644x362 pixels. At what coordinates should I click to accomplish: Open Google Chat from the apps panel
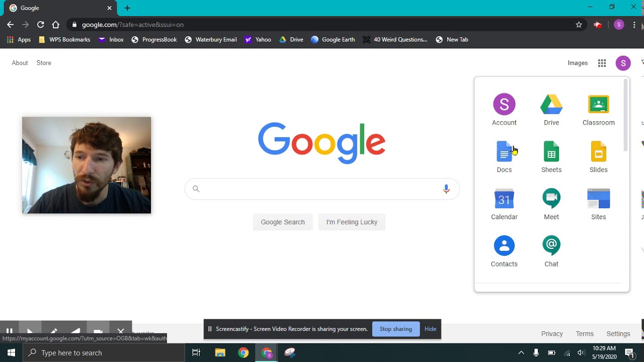[551, 251]
